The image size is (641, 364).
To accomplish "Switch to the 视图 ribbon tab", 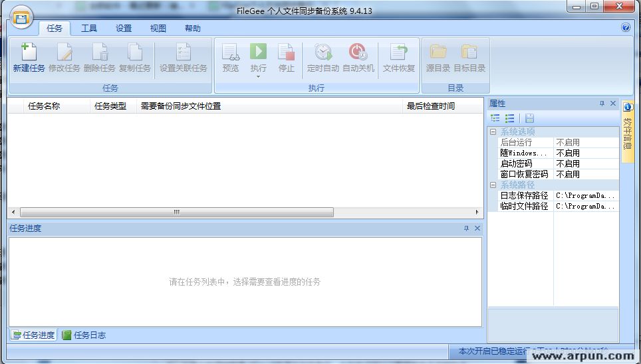I will (x=158, y=28).
